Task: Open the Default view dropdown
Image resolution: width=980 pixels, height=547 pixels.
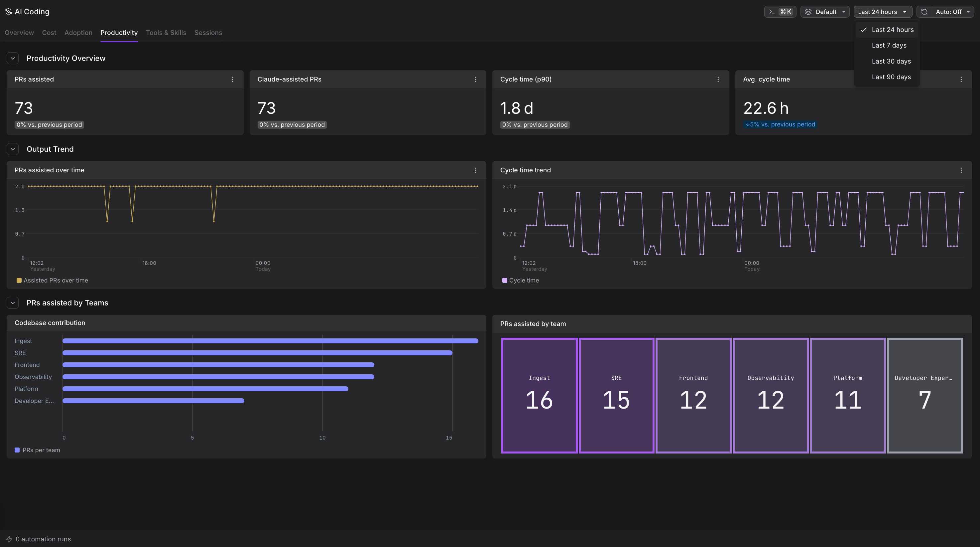Action: (825, 12)
